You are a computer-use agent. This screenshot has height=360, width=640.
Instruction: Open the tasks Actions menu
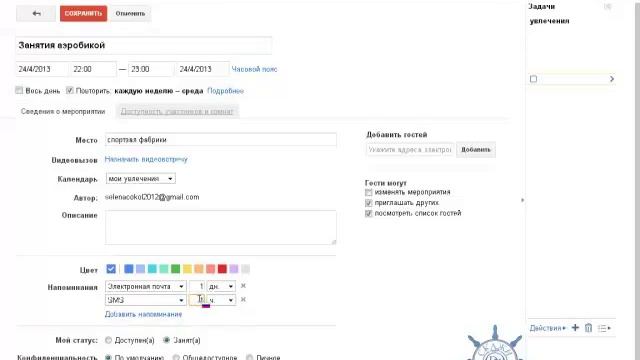548,328
